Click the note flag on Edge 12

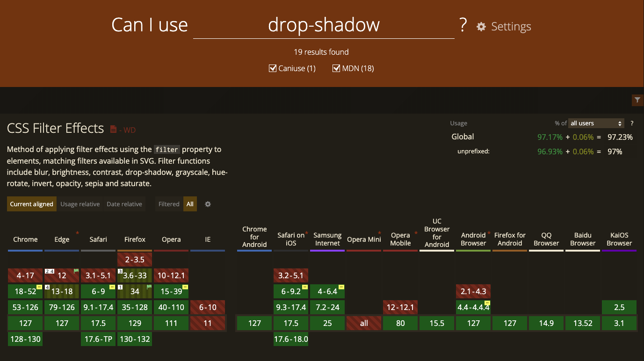click(x=76, y=271)
